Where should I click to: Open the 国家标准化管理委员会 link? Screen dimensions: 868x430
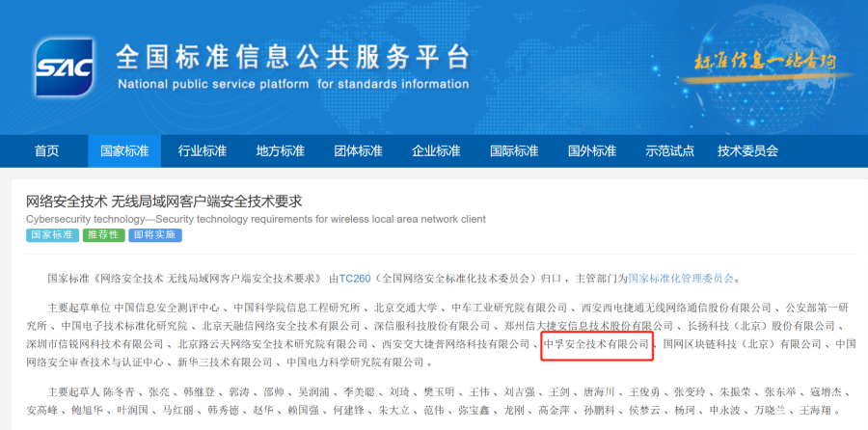(682, 279)
